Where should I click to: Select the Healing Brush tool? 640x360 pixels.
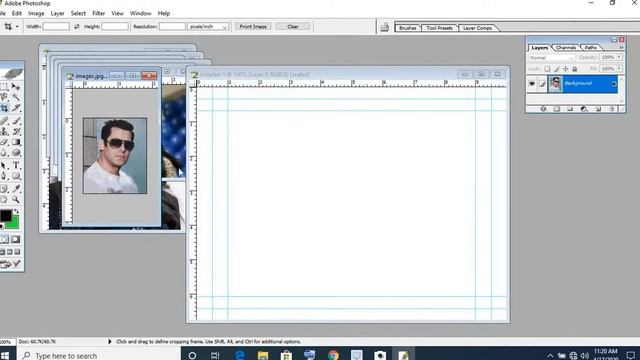[4, 120]
